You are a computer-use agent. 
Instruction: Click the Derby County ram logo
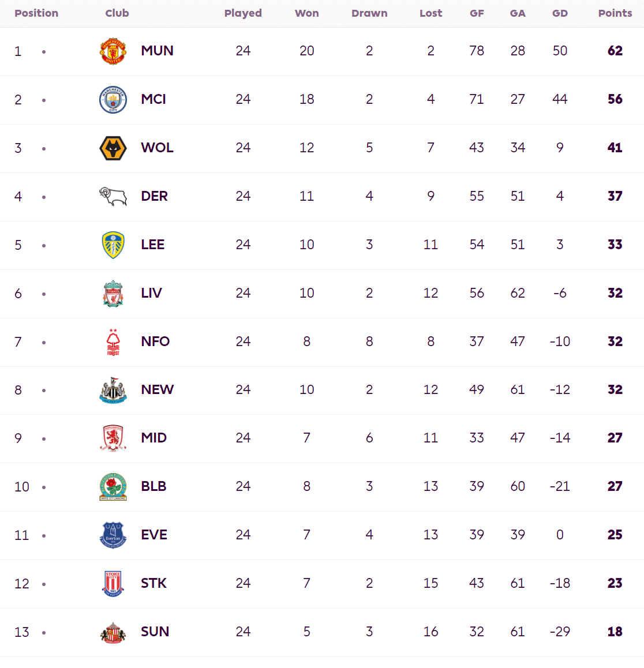tap(113, 196)
